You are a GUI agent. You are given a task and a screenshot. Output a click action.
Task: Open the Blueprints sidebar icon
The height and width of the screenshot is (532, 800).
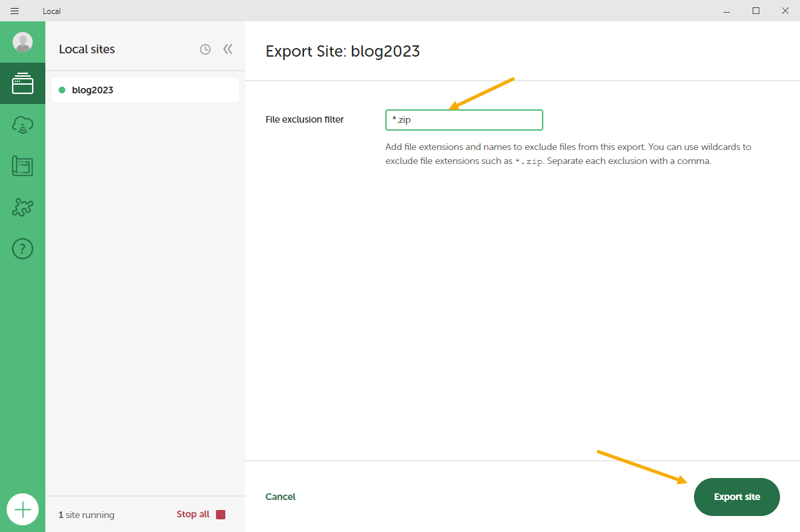pos(23,166)
